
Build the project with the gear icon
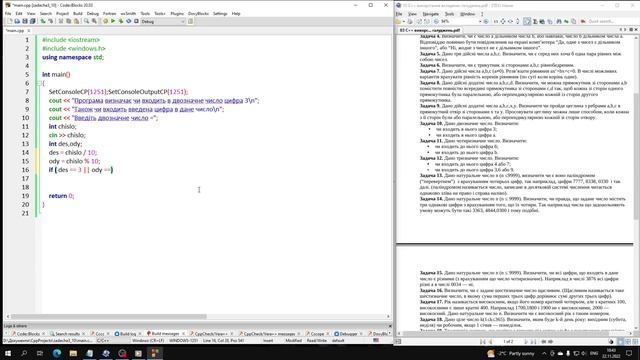[x=105, y=21]
